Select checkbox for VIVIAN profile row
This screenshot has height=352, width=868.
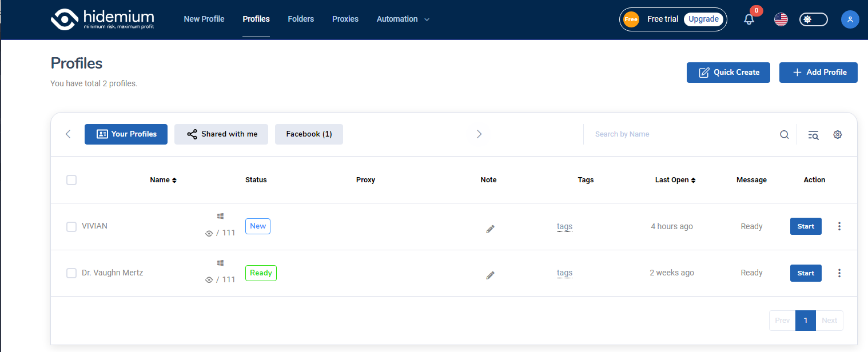coord(71,226)
